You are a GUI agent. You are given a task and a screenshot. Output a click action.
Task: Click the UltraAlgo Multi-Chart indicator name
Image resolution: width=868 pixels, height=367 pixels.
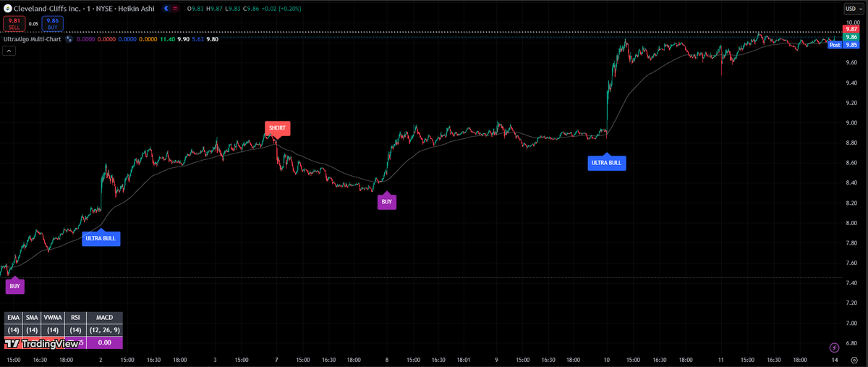point(32,40)
